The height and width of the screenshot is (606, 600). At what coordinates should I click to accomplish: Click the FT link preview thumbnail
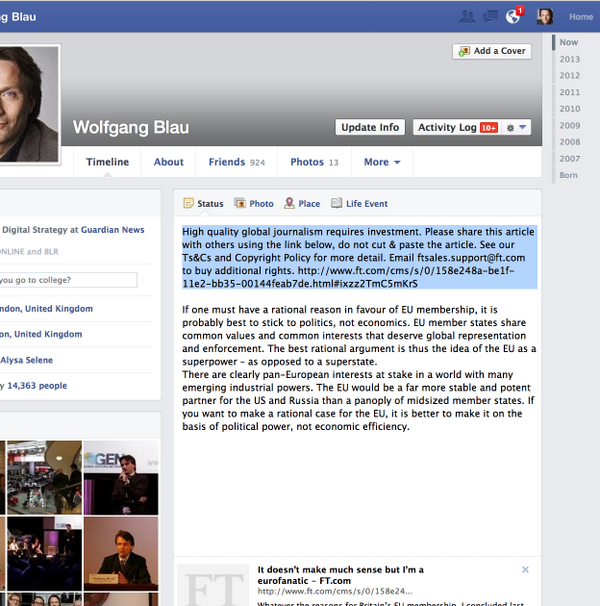tap(213, 585)
